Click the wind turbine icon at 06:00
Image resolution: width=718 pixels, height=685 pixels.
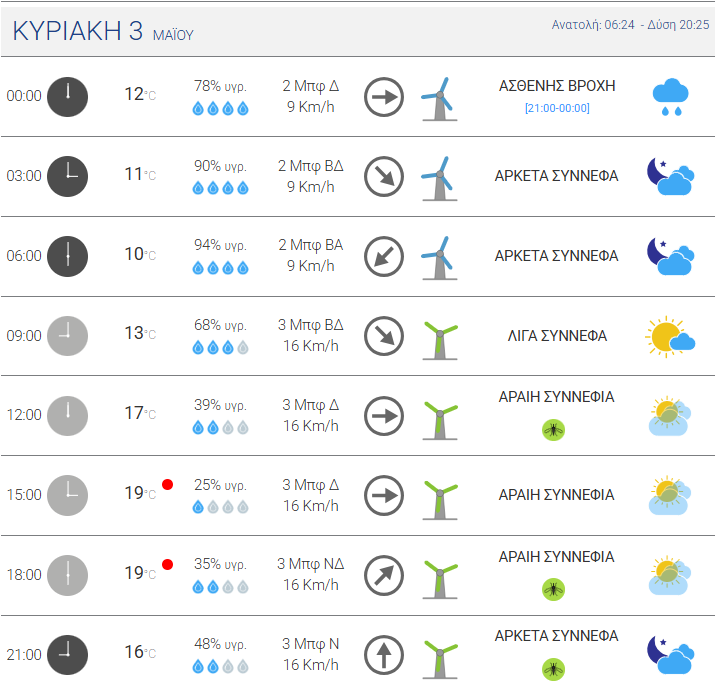point(437,257)
